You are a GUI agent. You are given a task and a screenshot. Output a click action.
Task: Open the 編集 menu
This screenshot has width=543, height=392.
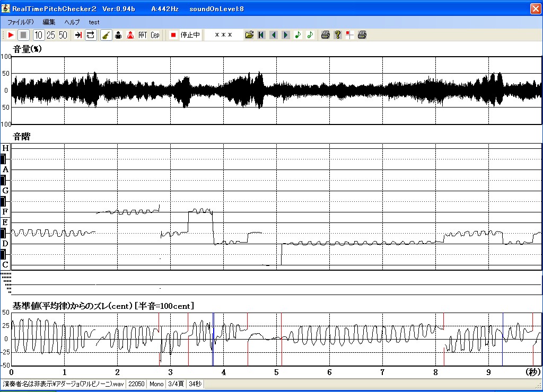(x=49, y=22)
